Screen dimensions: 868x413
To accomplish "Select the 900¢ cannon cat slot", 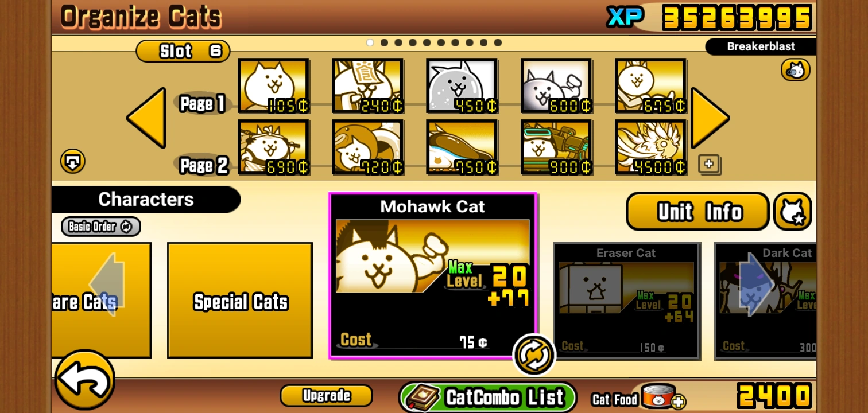I will tap(557, 147).
